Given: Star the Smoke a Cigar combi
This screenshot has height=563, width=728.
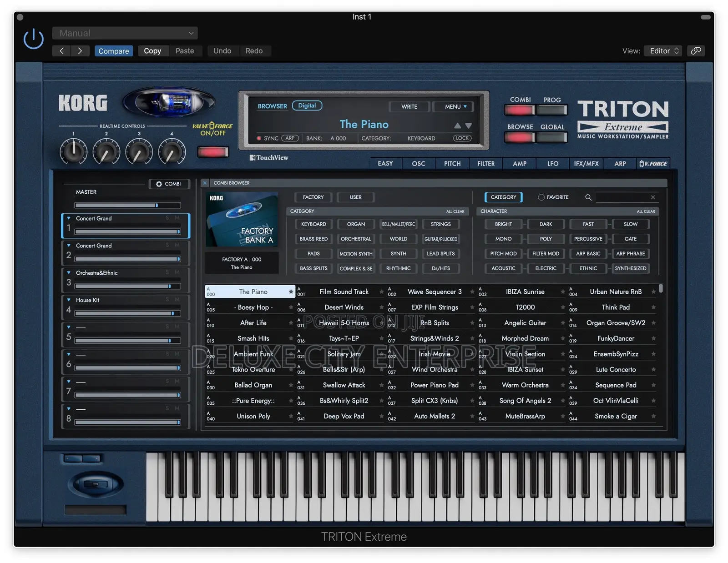Looking at the screenshot, I should pos(653,416).
